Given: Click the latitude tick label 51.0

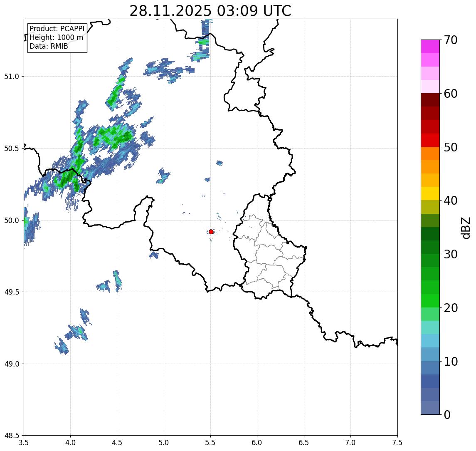Looking at the screenshot, I should pyautogui.click(x=12, y=77).
